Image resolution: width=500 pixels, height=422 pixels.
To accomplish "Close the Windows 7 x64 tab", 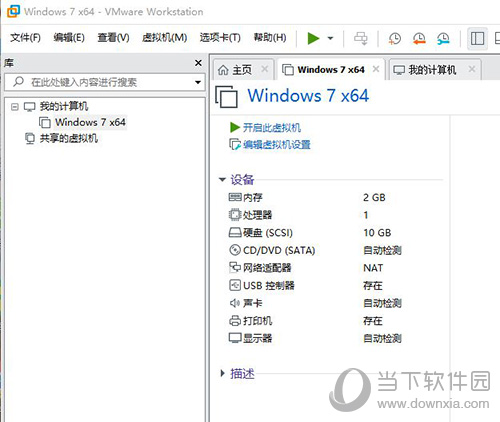I will pos(376,69).
